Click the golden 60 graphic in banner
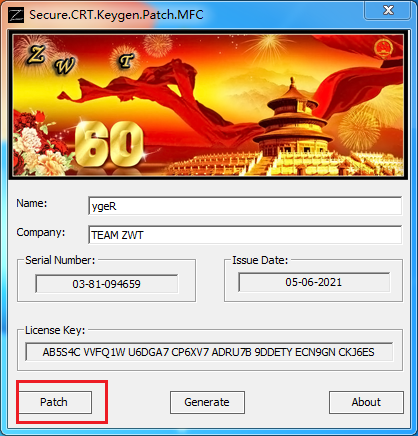This screenshot has height=436, width=418. pos(109,144)
